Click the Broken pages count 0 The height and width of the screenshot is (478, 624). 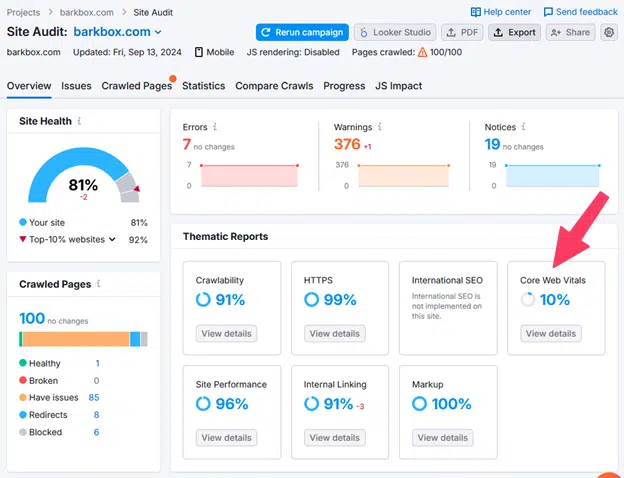coord(96,380)
